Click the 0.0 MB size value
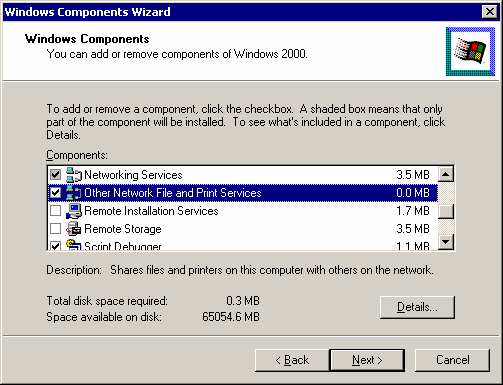The width and height of the screenshot is (503, 385). (x=413, y=193)
